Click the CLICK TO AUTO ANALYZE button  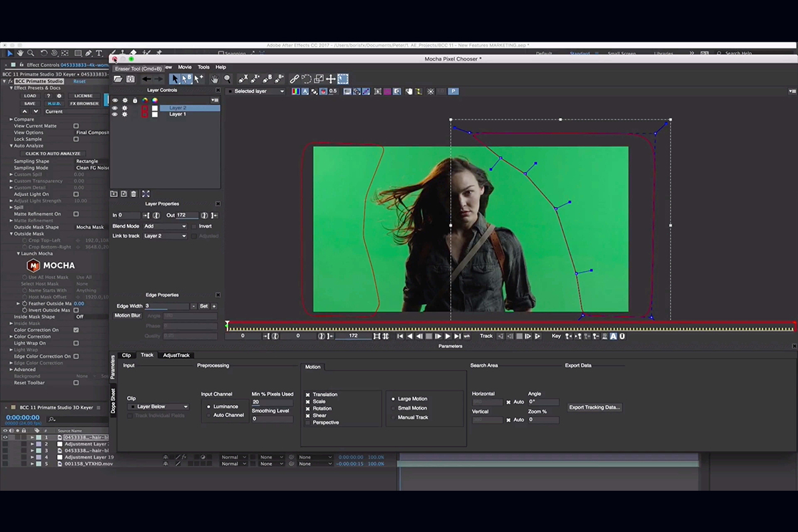pos(53,154)
